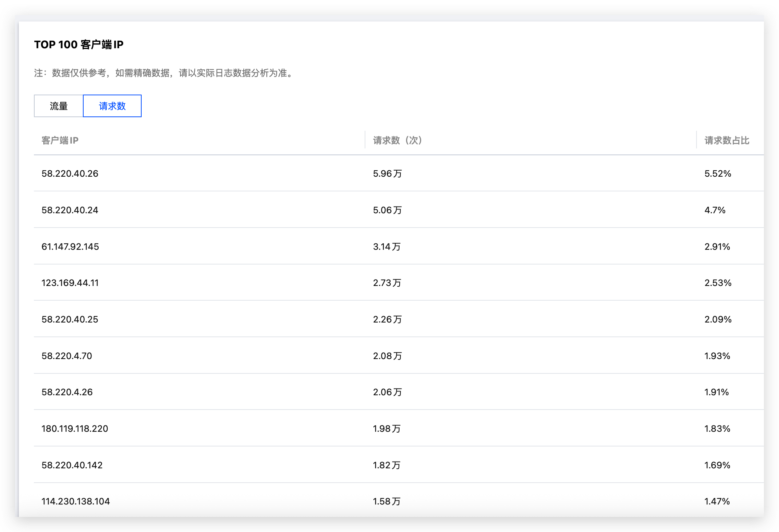Select IP address 58.220.40.24

point(70,210)
